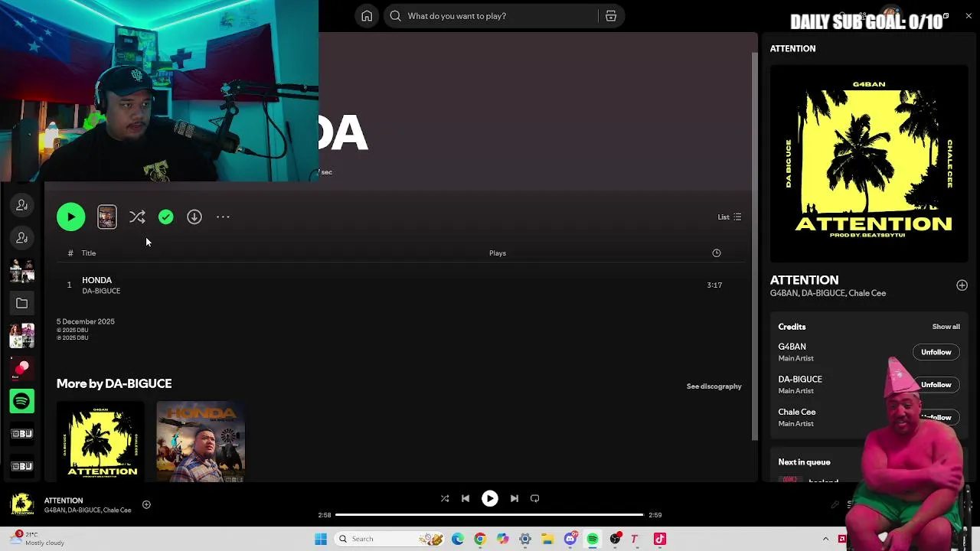Open the Windows Start menu

[321, 539]
